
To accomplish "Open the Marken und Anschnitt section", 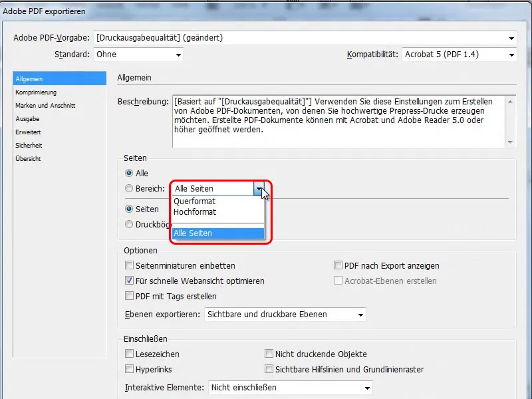I will pyautogui.click(x=45, y=106).
